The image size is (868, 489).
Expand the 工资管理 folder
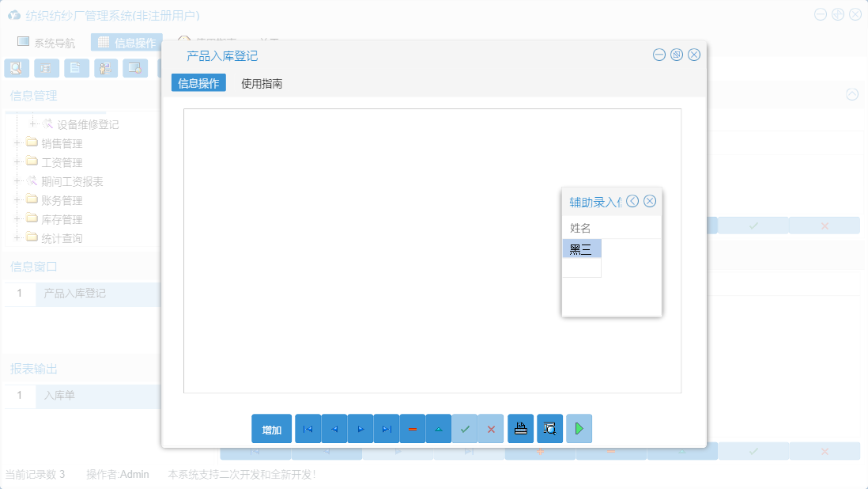coord(17,161)
